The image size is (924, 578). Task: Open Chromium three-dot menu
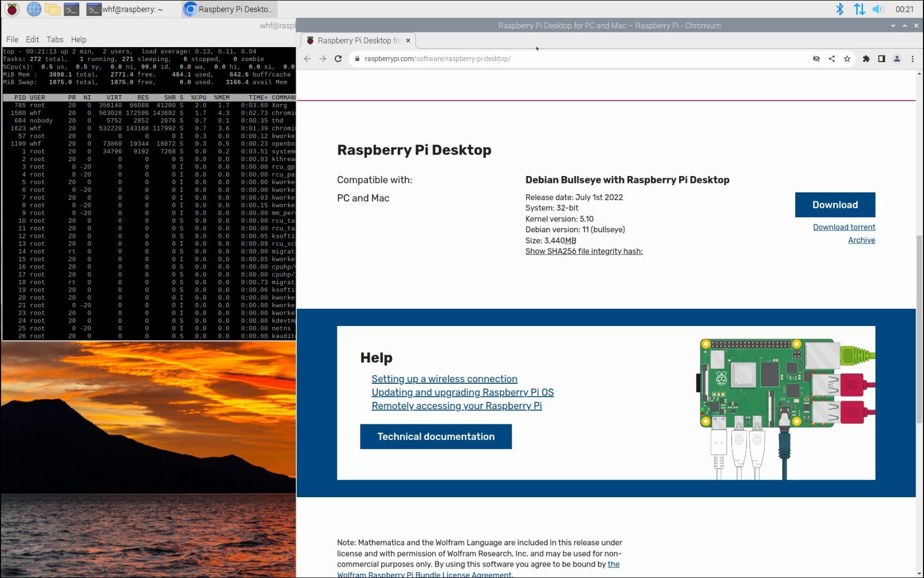tap(913, 59)
